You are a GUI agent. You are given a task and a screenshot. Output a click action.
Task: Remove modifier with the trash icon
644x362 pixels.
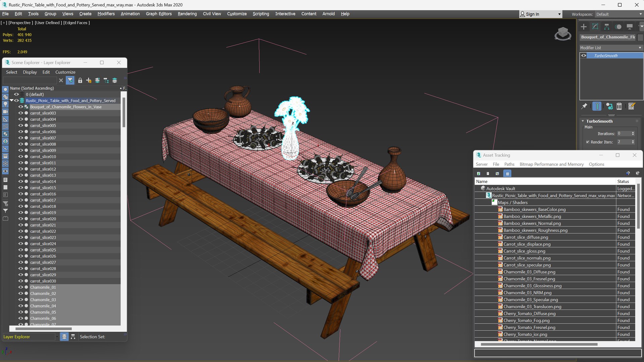(619, 106)
